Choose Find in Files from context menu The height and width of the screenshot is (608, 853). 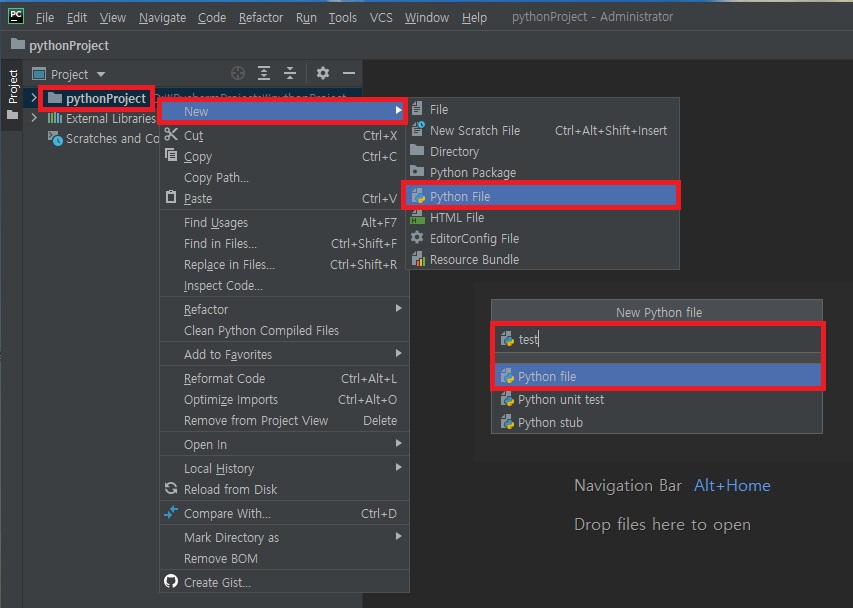pyautogui.click(x=284, y=244)
